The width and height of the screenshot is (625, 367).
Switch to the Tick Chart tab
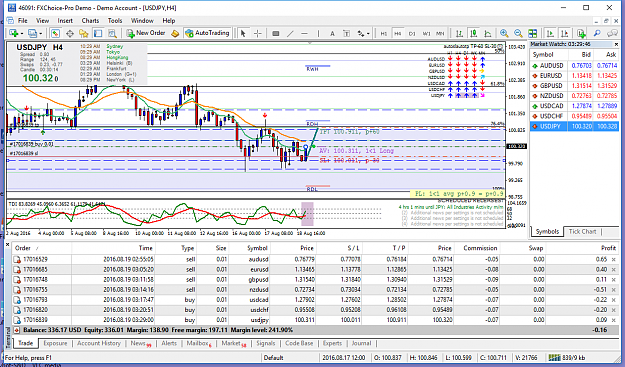click(582, 232)
